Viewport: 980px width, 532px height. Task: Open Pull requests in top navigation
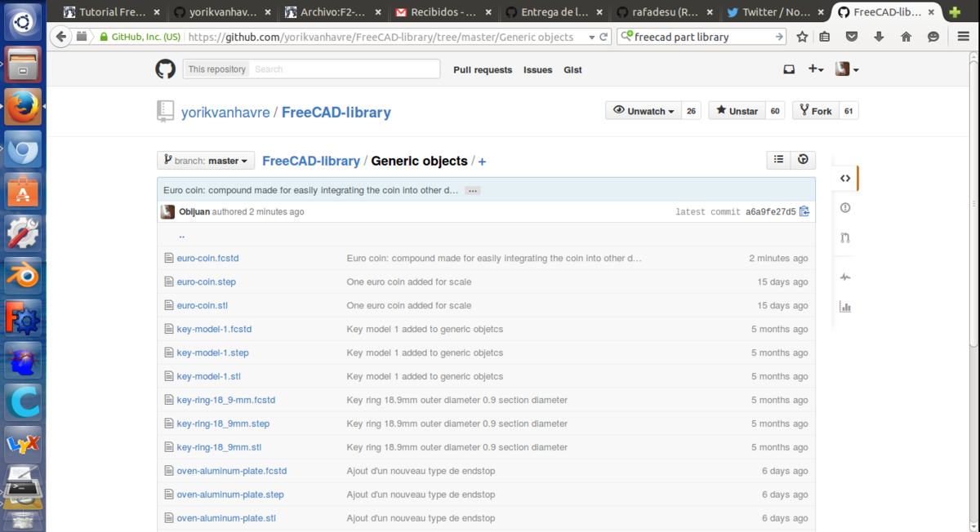pos(483,70)
